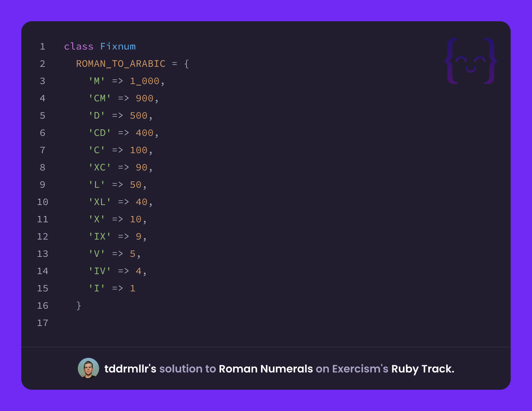This screenshot has height=411, width=532.
Task: Click line number 17 in the gutter
Action: [43, 323]
